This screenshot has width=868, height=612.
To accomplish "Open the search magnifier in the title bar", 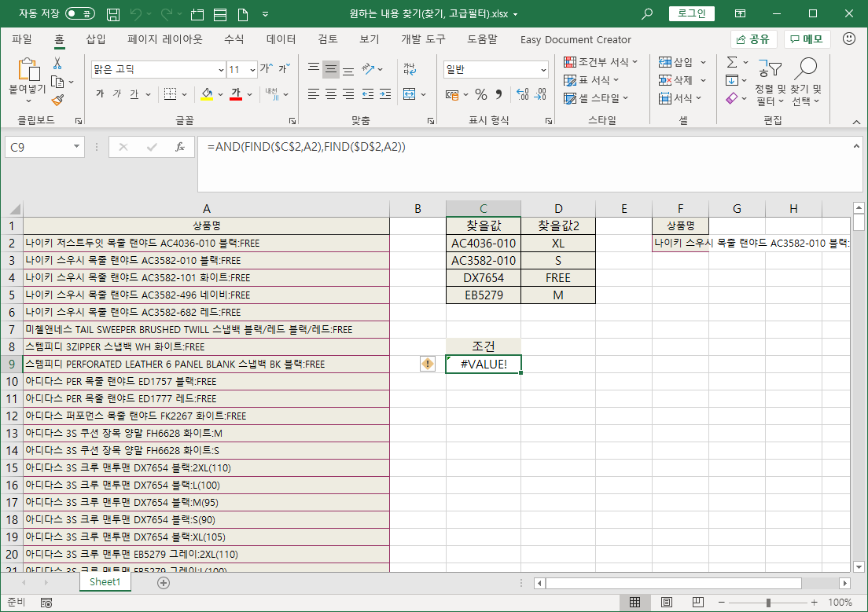I will 646,14.
